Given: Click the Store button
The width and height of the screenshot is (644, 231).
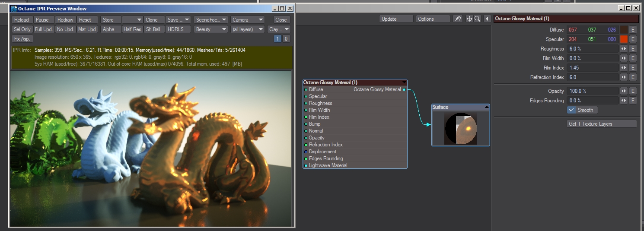Looking at the screenshot, I should pos(111,20).
